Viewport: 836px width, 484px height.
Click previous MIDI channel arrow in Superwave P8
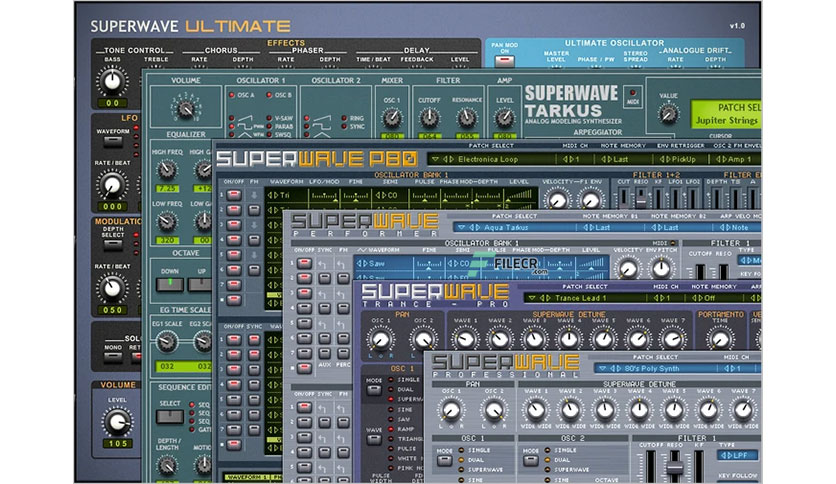coord(566,159)
